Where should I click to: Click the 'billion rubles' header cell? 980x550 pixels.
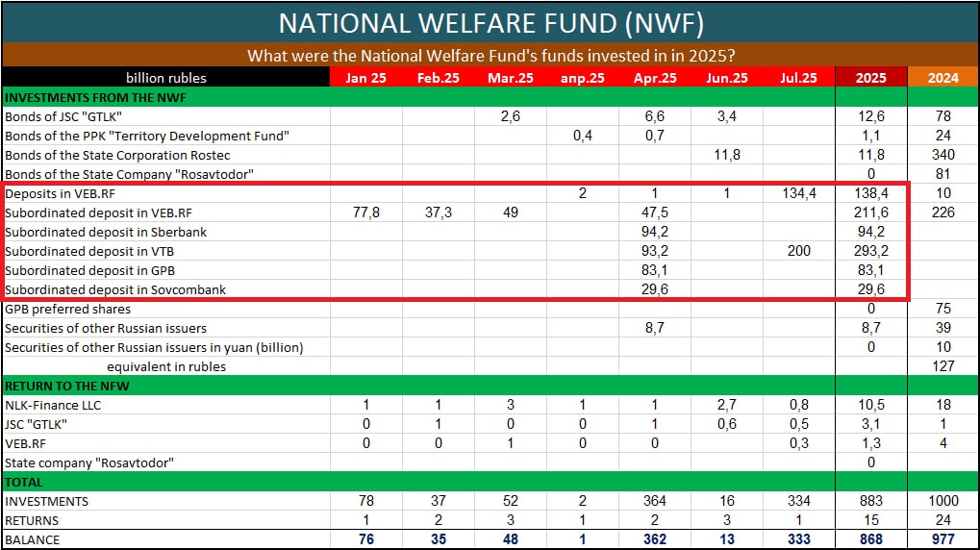point(166,78)
